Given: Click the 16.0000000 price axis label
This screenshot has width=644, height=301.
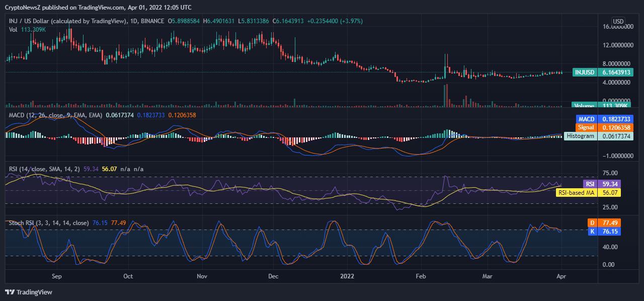Looking at the screenshot, I should pos(618,27).
